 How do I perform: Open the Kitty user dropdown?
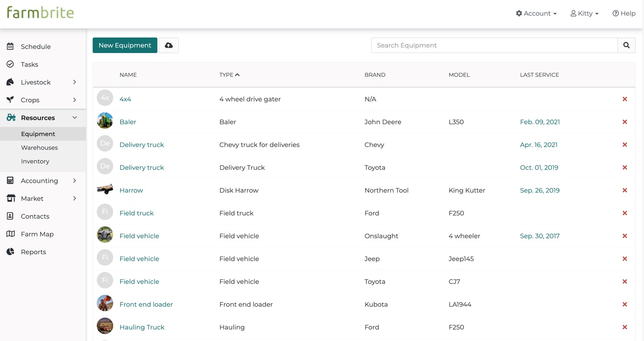coord(584,14)
